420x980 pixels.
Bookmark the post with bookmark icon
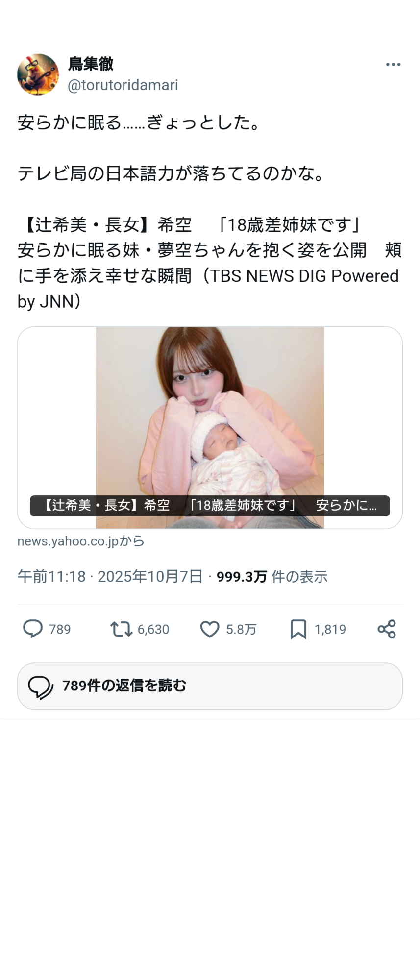298,629
